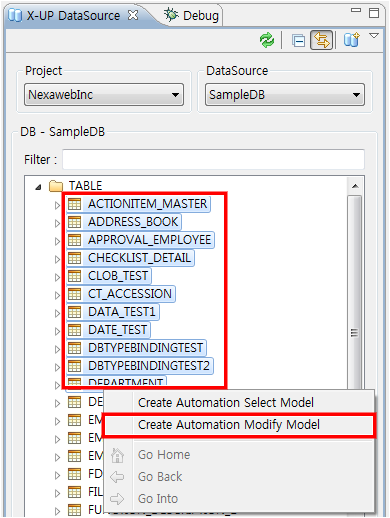Click the TABLE folder icon

[56, 186]
